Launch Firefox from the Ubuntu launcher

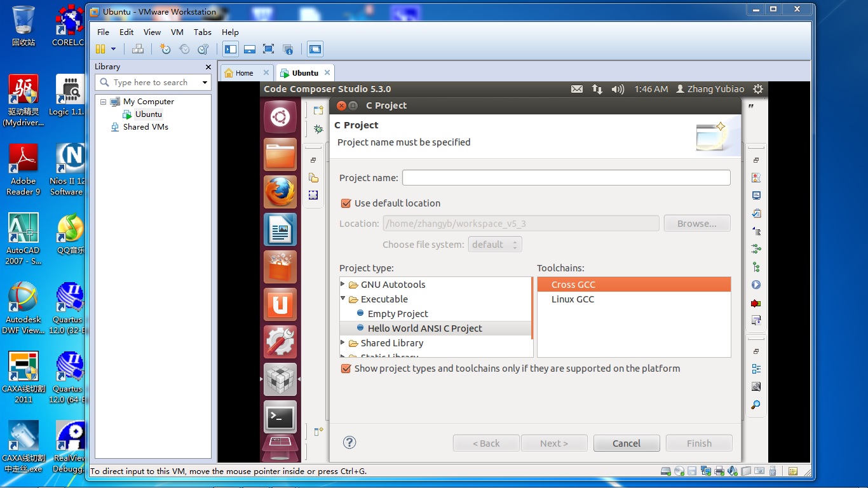tap(280, 192)
